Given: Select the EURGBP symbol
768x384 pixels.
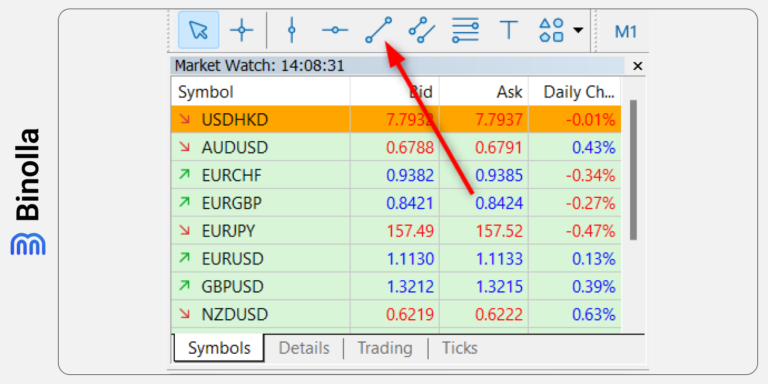Looking at the screenshot, I should click(232, 203).
